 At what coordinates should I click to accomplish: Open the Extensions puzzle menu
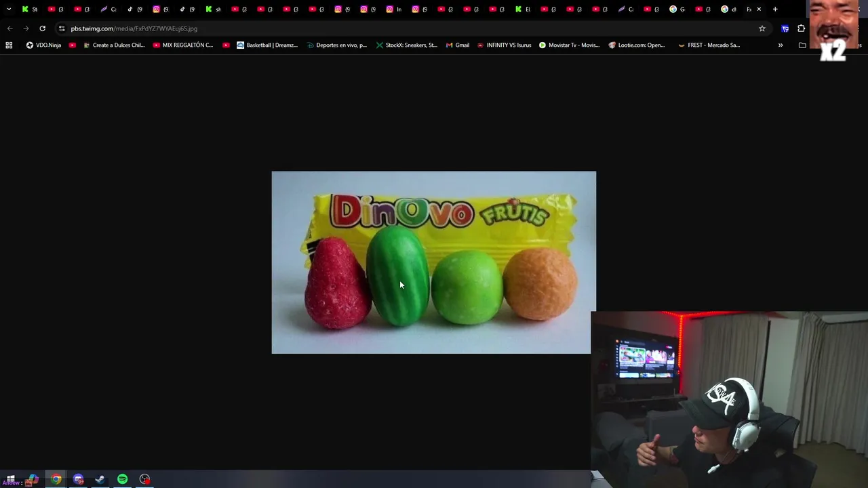[802, 28]
